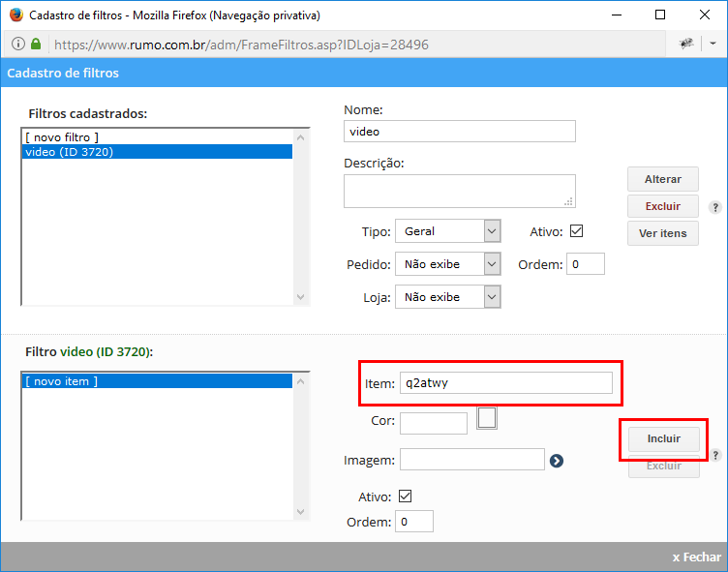728x572 pixels.
Task: Click the blue arrow icon beside Imagem field
Action: click(557, 461)
